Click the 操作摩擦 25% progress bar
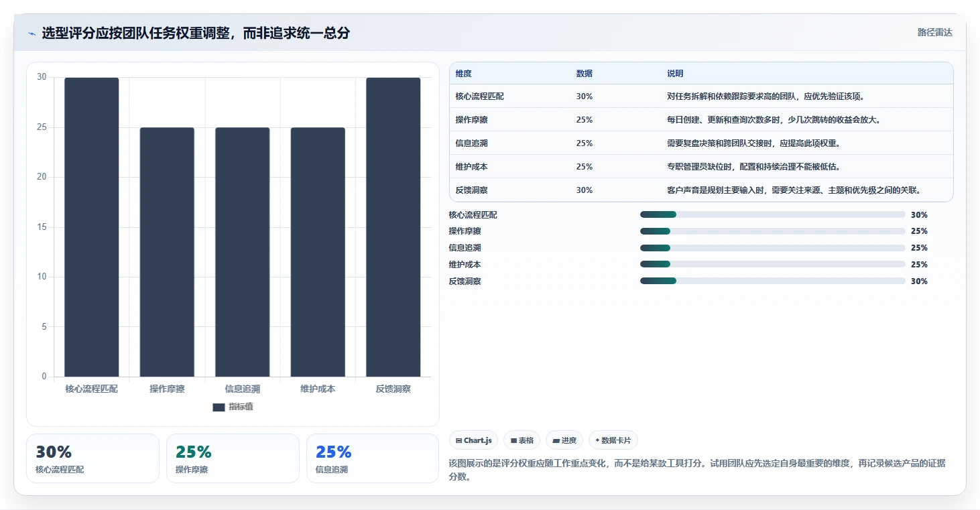Viewport: 980px width, 510px height. point(772,231)
